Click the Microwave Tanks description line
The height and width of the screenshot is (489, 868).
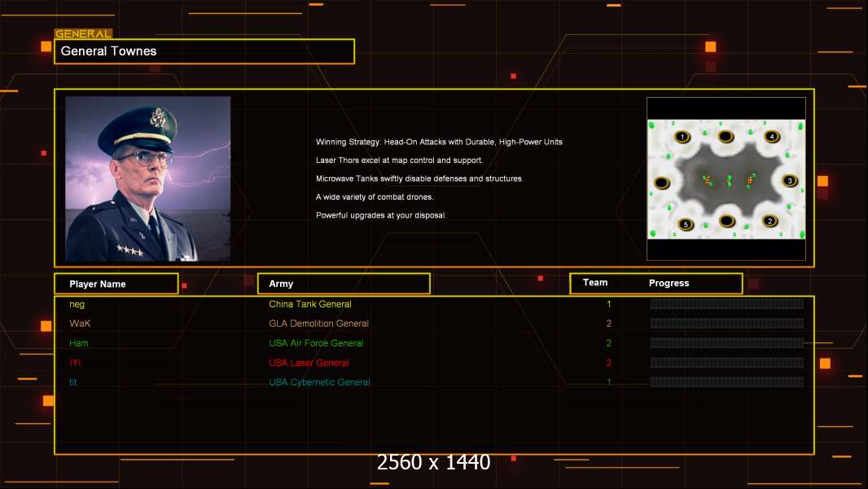419,178
